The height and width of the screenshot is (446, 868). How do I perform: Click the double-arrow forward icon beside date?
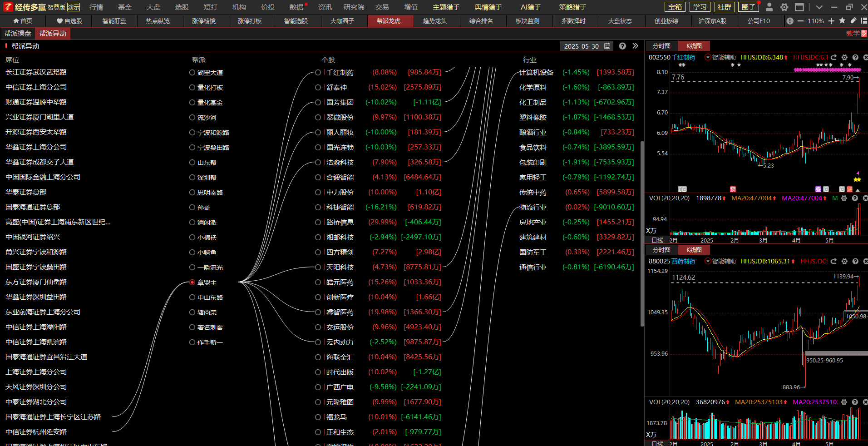635,46
